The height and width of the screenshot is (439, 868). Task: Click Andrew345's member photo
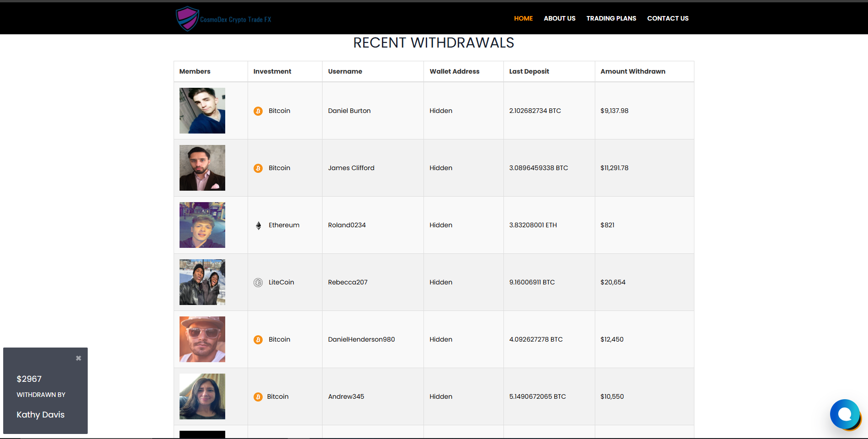point(202,396)
